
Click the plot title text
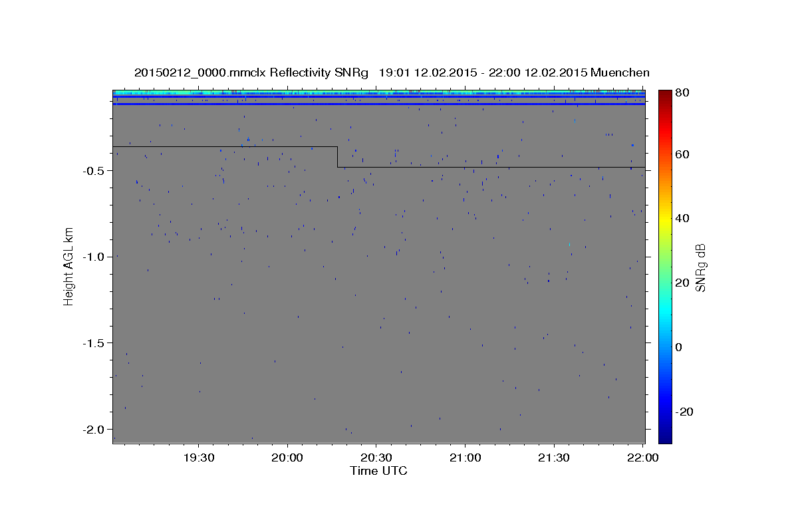(x=392, y=72)
